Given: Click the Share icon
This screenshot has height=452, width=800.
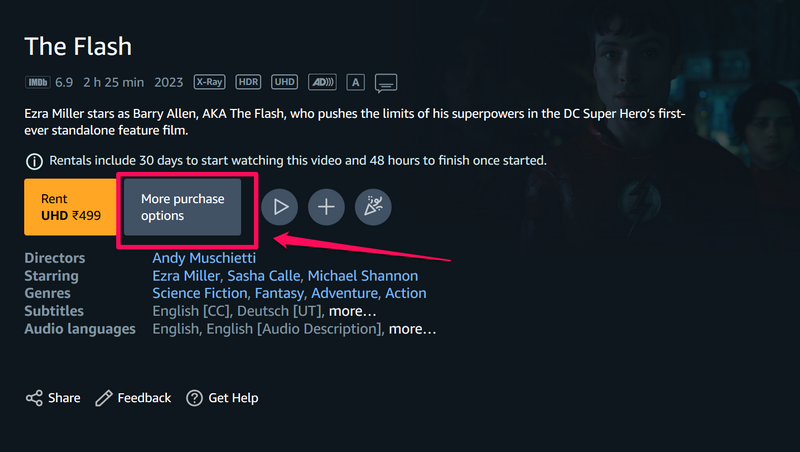Looking at the screenshot, I should pyautogui.click(x=35, y=398).
